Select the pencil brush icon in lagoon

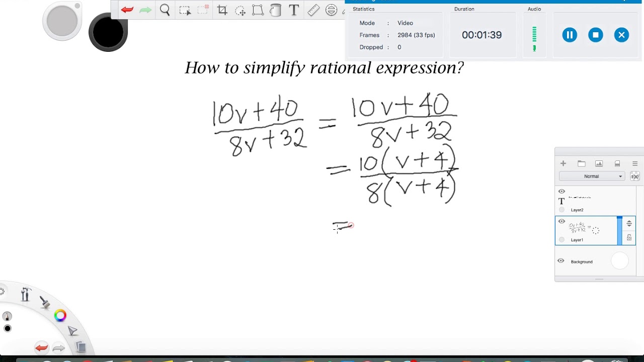7,316
